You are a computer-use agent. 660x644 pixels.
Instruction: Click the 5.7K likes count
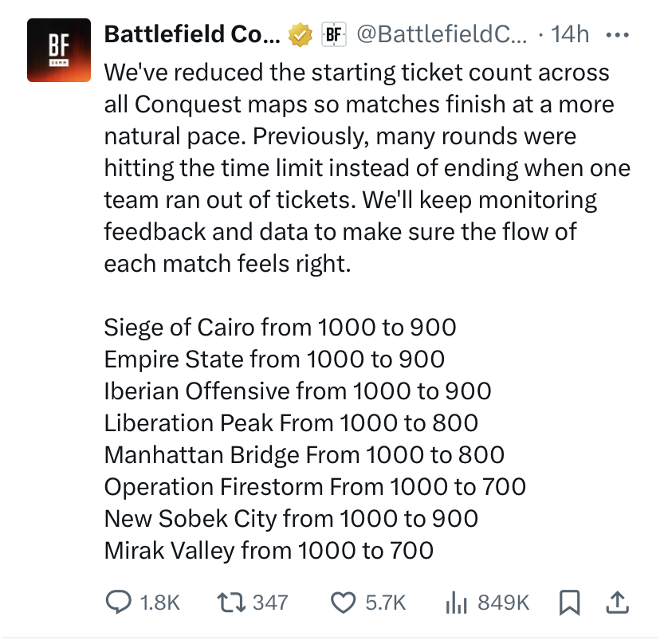[x=386, y=603]
